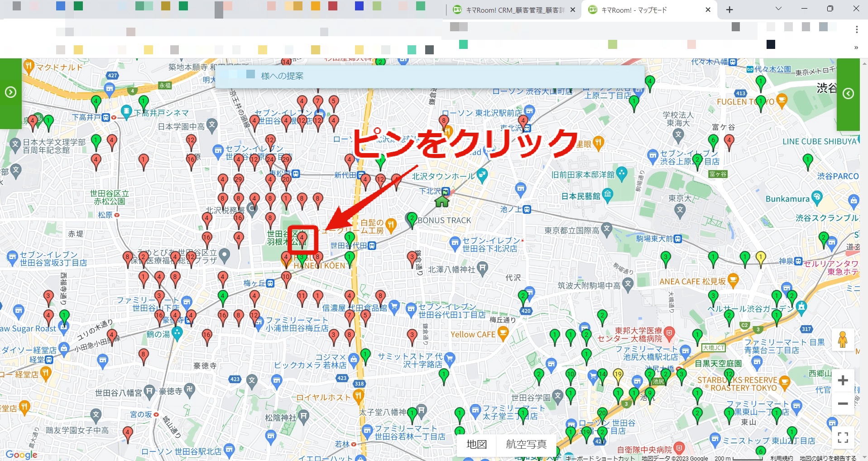Expand the left green side panel arrow

10,93
